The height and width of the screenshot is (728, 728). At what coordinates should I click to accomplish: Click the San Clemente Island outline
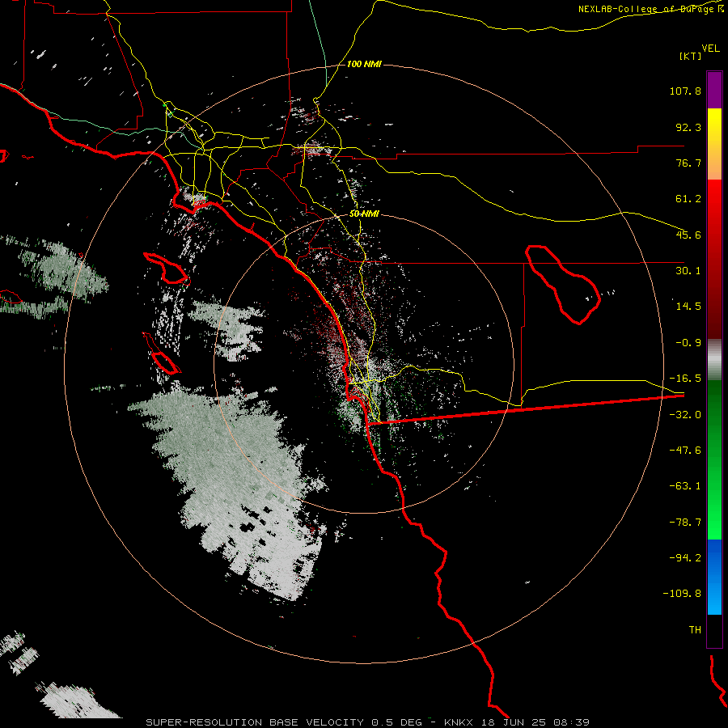point(162,353)
